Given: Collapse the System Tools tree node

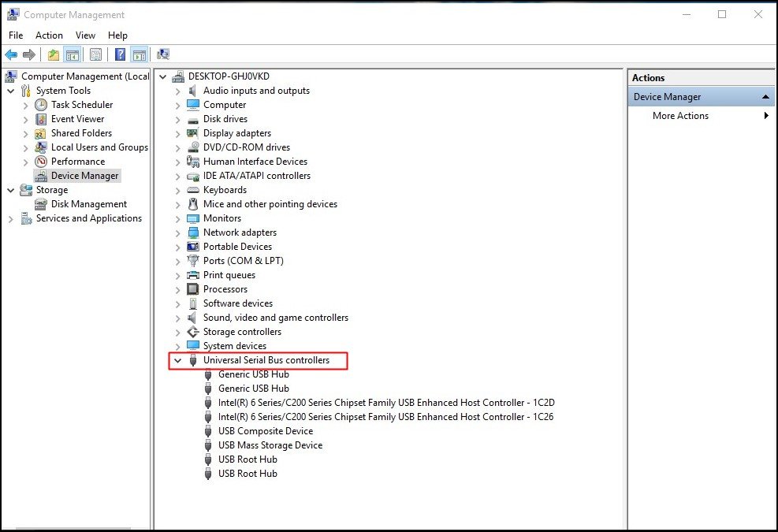Looking at the screenshot, I should click(11, 91).
